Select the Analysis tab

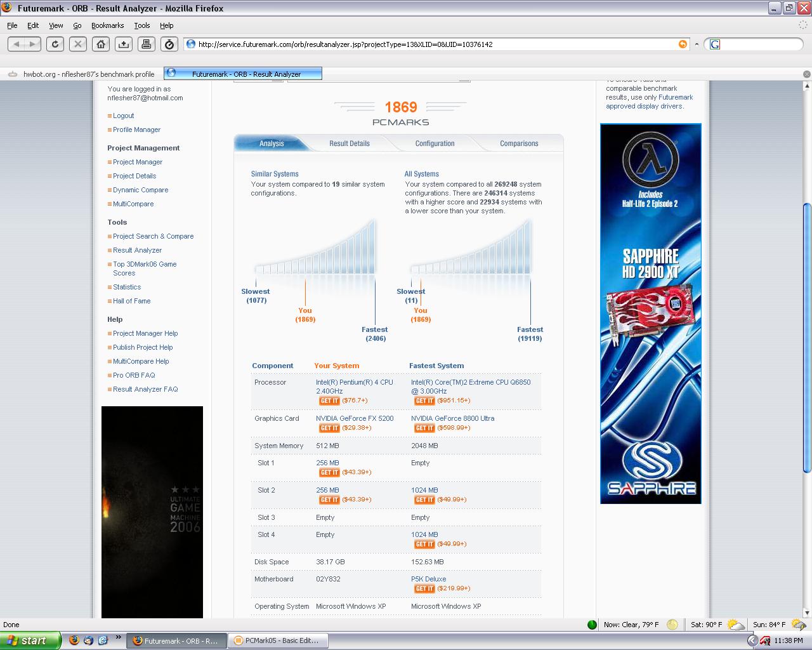tap(272, 143)
